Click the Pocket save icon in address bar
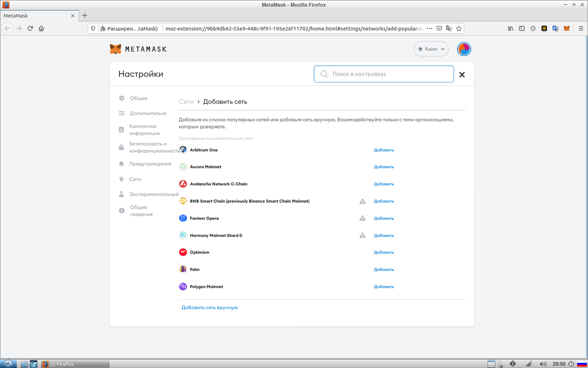This screenshot has width=588, height=368. (x=439, y=28)
